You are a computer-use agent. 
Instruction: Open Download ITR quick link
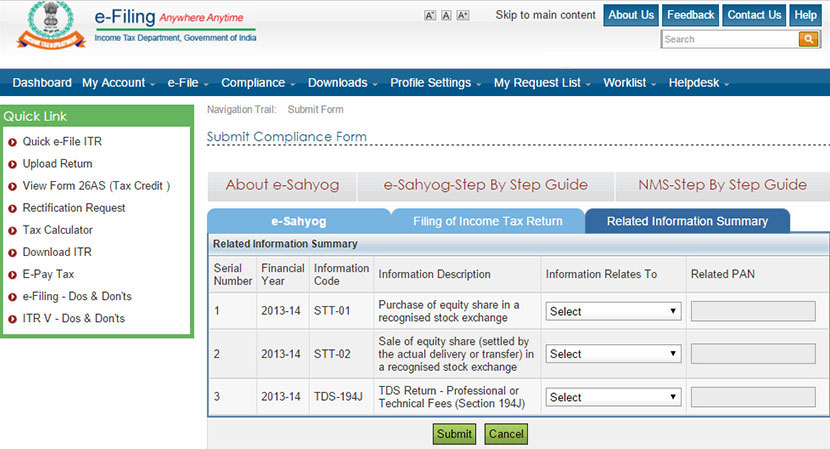point(57,252)
